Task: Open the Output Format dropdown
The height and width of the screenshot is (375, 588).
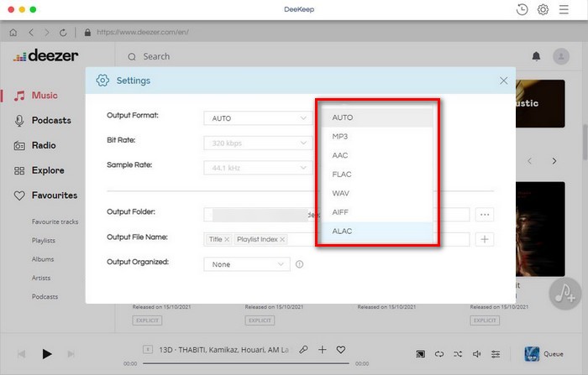Action: click(258, 118)
